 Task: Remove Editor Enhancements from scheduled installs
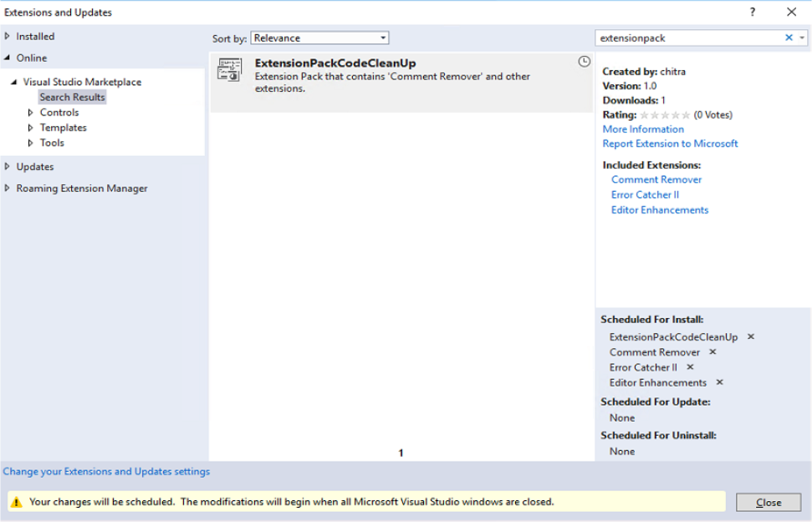pos(719,382)
